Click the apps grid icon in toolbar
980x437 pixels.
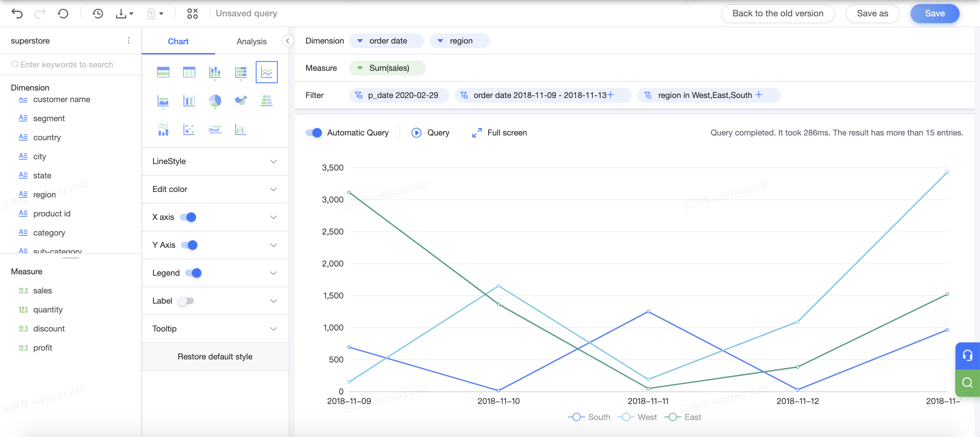pyautogui.click(x=193, y=14)
